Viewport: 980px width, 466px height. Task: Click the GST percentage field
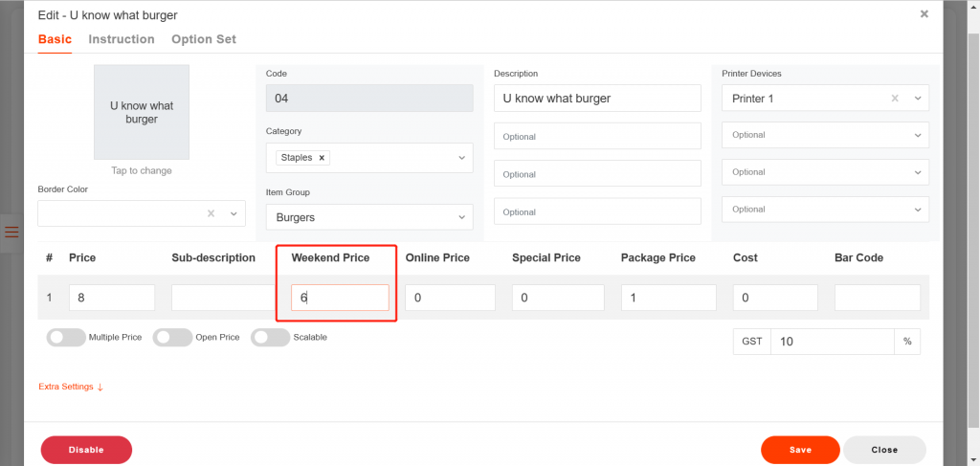(x=831, y=342)
